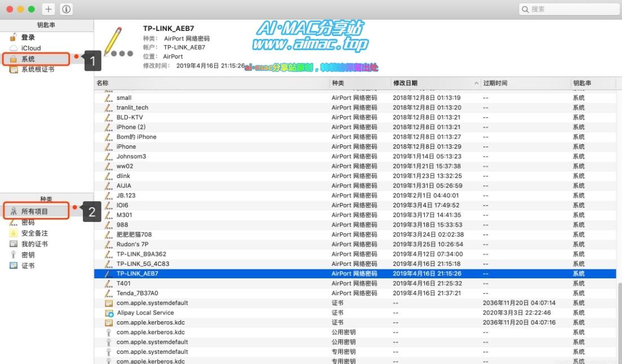
Task: Select the iPhone (2) row
Action: [355, 127]
